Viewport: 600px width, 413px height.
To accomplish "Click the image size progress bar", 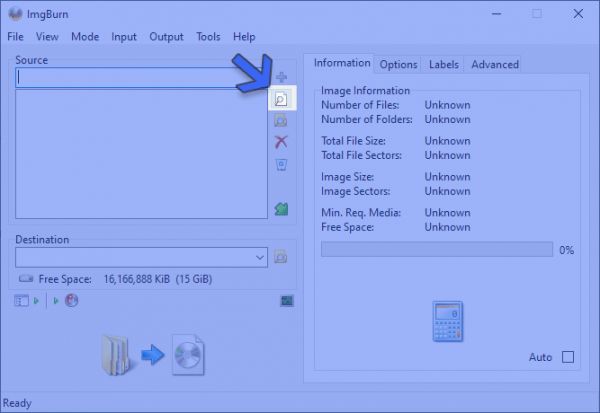I will pyautogui.click(x=436, y=249).
